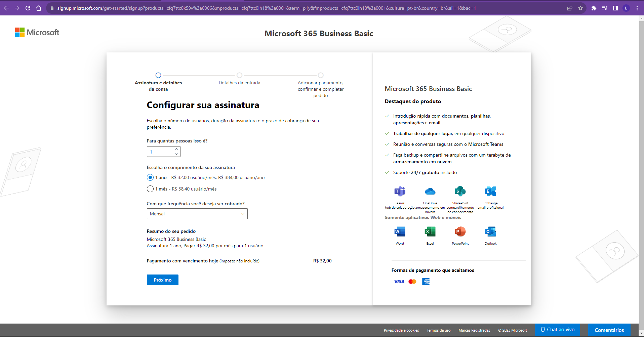Open the media control icon
644x337 pixels.
(x=605, y=8)
